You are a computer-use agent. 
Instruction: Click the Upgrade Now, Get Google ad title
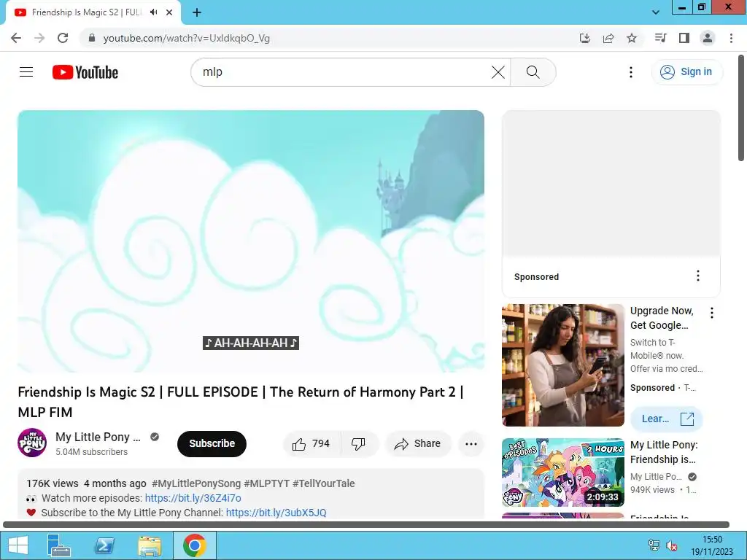[x=662, y=318]
